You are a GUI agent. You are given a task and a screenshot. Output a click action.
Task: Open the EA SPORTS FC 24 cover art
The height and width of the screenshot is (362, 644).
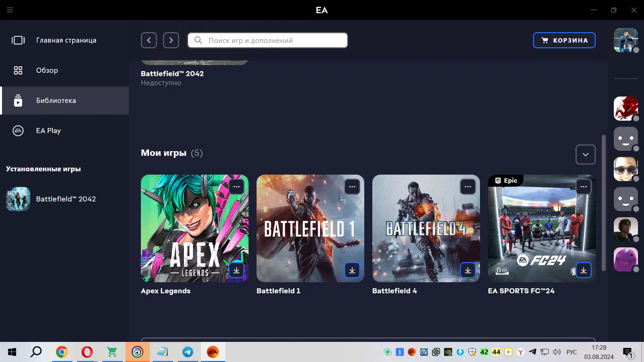pos(542,228)
